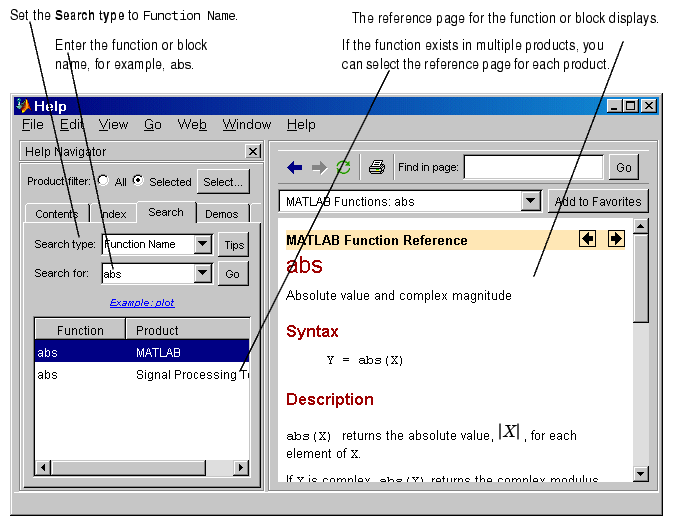Click Go next to Find in page
The height and width of the screenshot is (527, 674).
tap(624, 167)
